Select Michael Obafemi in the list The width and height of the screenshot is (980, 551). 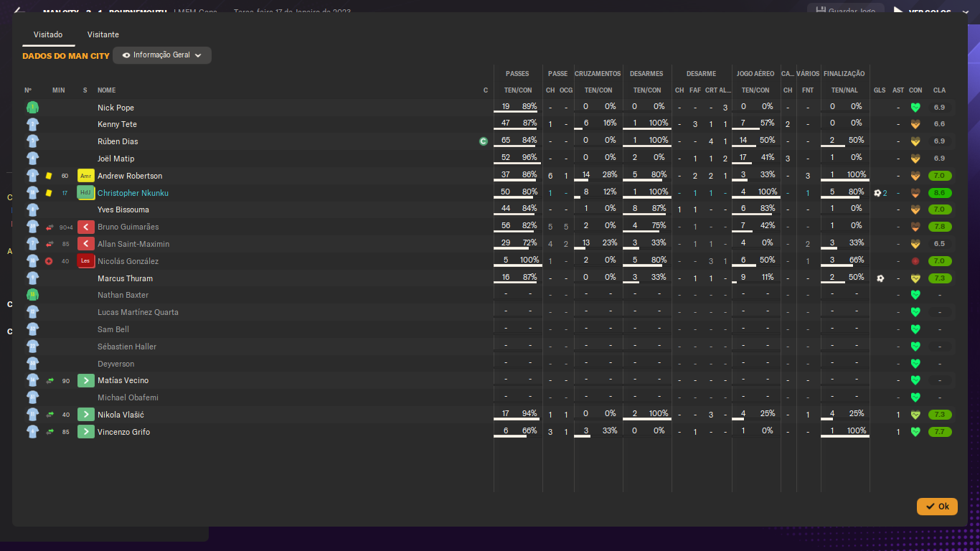128,397
